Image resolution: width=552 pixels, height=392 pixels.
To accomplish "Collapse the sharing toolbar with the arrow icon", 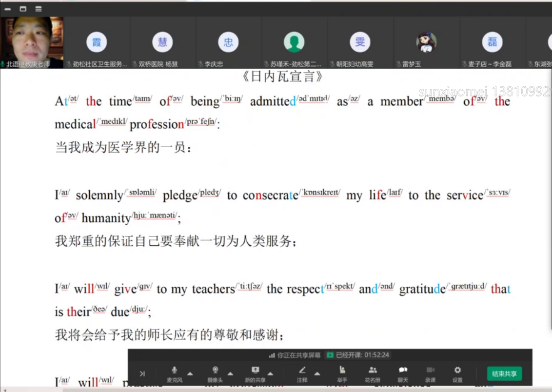I will 142,374.
